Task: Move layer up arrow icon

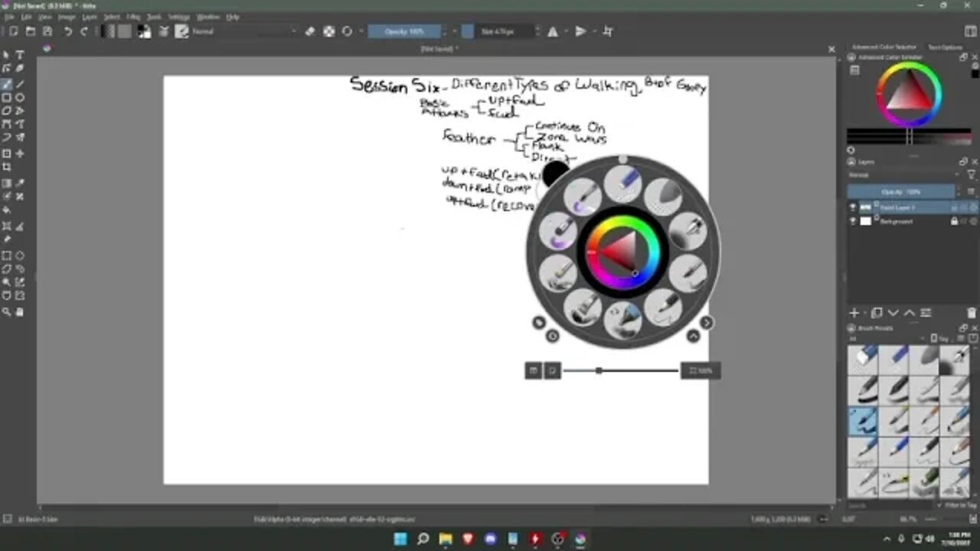Action: [909, 313]
